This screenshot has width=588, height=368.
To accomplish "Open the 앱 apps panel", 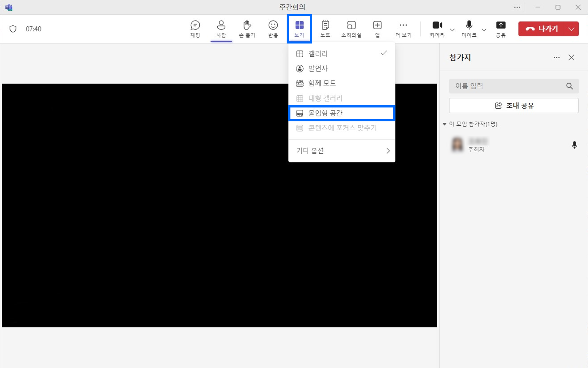I will point(377,28).
